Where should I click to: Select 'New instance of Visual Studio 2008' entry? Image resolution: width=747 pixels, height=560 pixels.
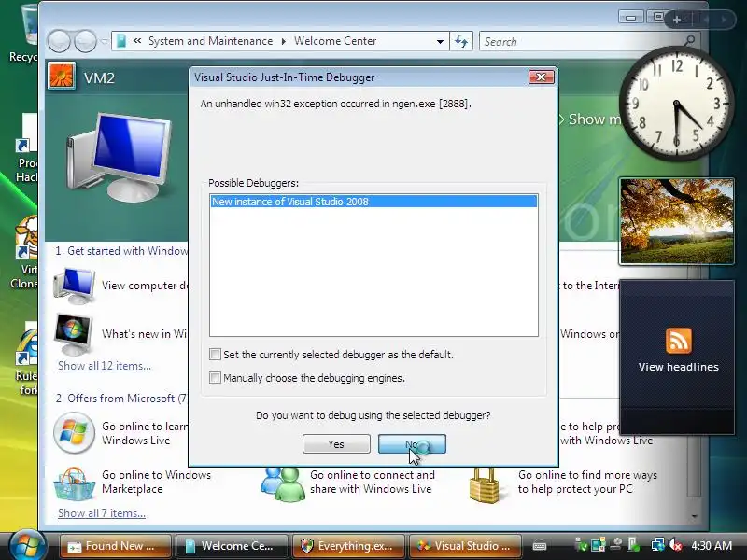point(373,202)
